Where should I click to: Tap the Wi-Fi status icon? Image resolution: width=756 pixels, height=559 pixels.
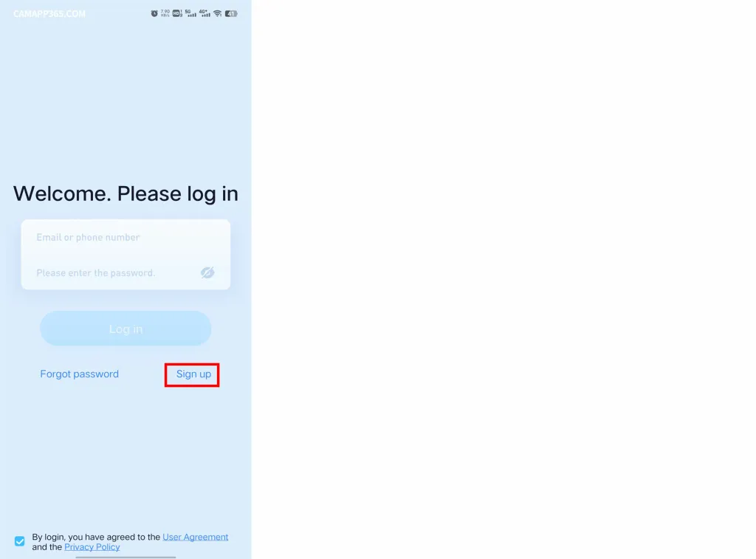point(218,13)
